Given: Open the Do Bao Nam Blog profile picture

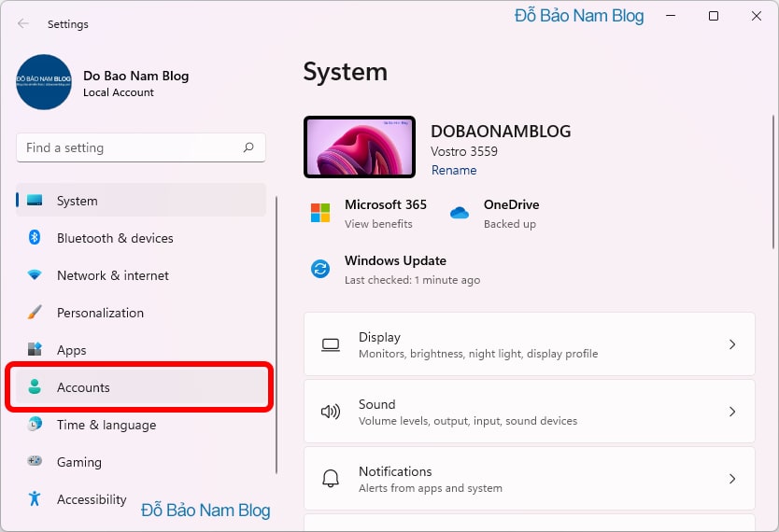Looking at the screenshot, I should point(44,82).
